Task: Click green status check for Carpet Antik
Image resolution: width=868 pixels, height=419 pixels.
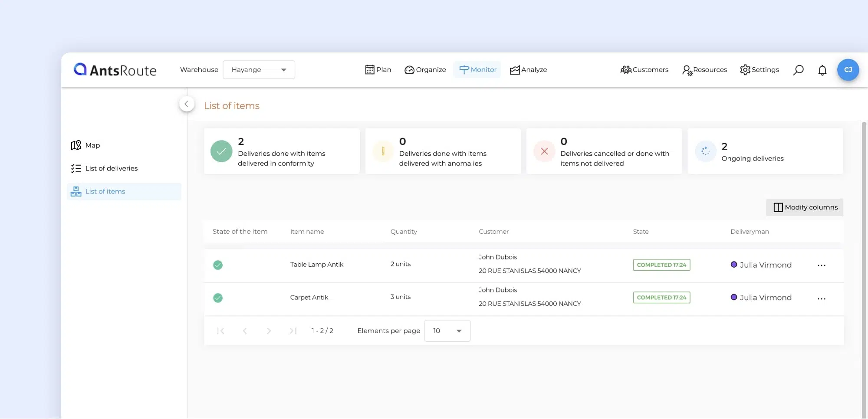Action: click(218, 298)
